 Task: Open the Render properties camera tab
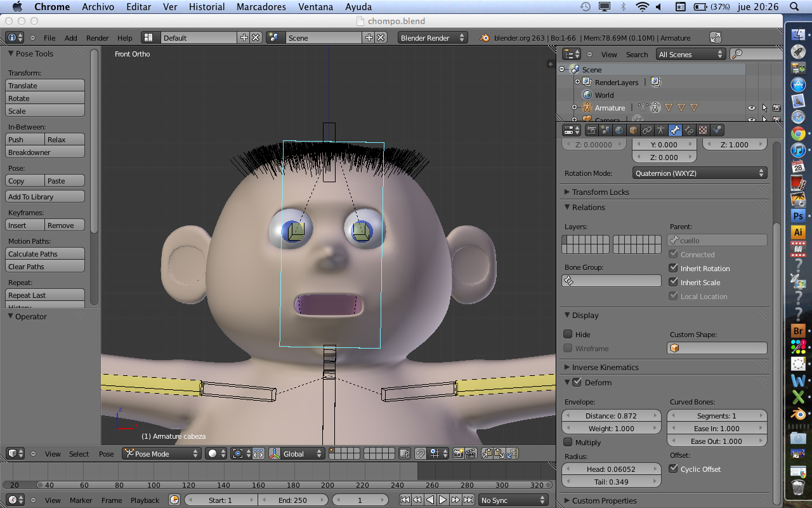591,130
